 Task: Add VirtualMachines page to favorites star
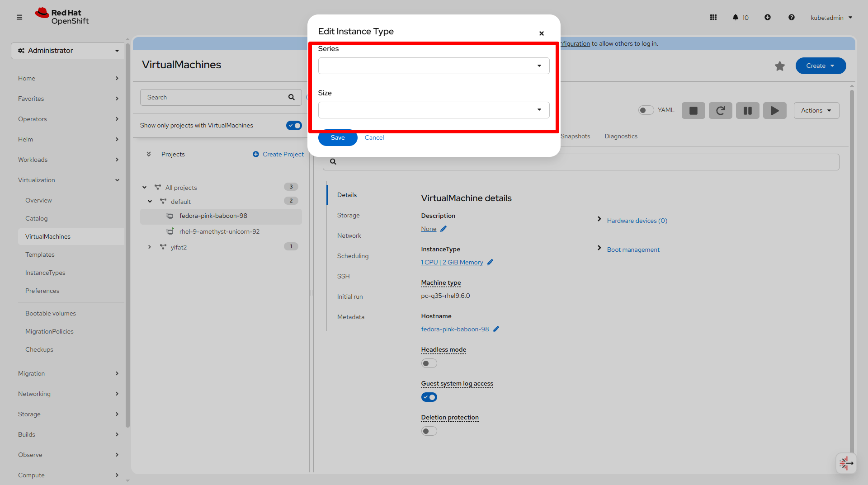(780, 66)
